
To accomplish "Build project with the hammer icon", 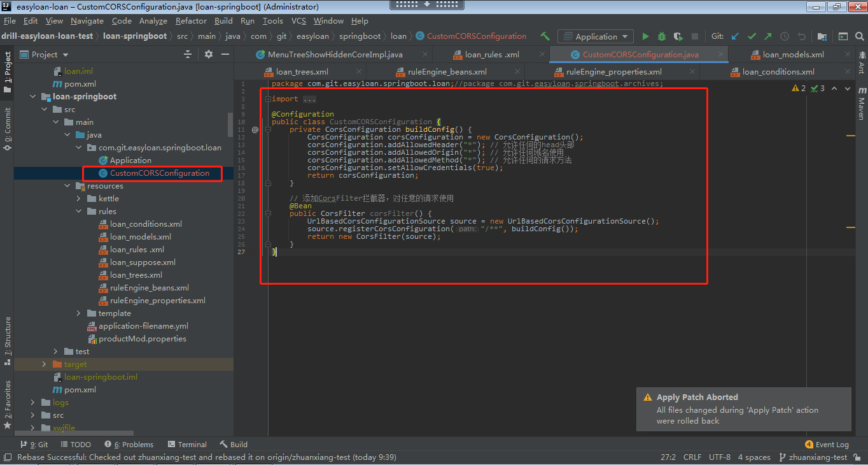I will [x=545, y=36].
